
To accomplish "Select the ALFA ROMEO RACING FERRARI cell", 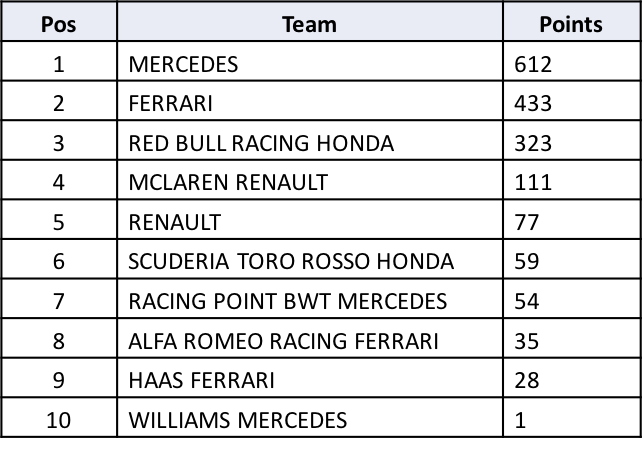I will click(x=310, y=338).
